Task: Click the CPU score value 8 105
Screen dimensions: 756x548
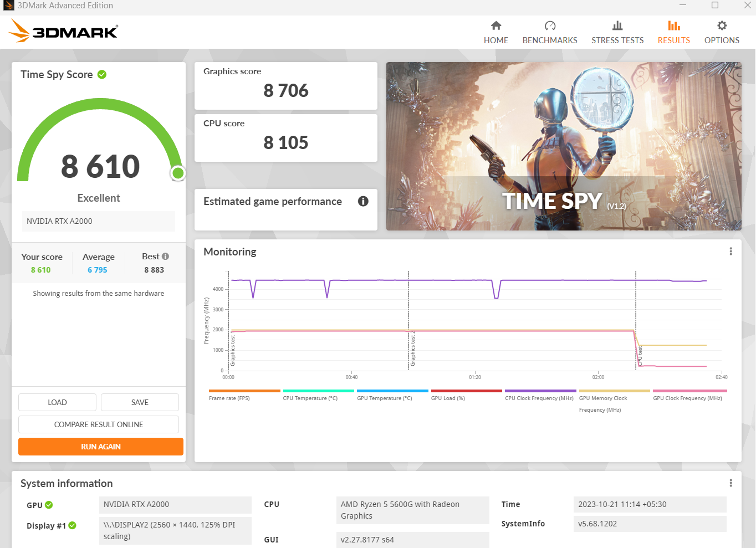Action: click(x=286, y=142)
